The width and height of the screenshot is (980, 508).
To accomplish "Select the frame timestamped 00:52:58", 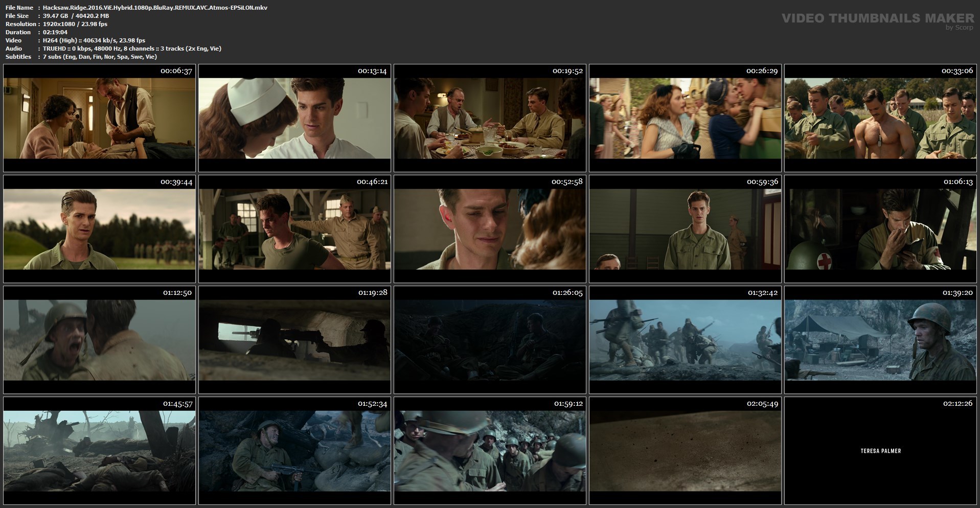I will pos(490,229).
